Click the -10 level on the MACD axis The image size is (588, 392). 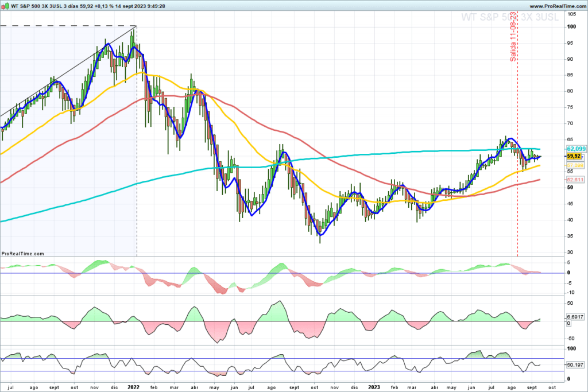570,293
